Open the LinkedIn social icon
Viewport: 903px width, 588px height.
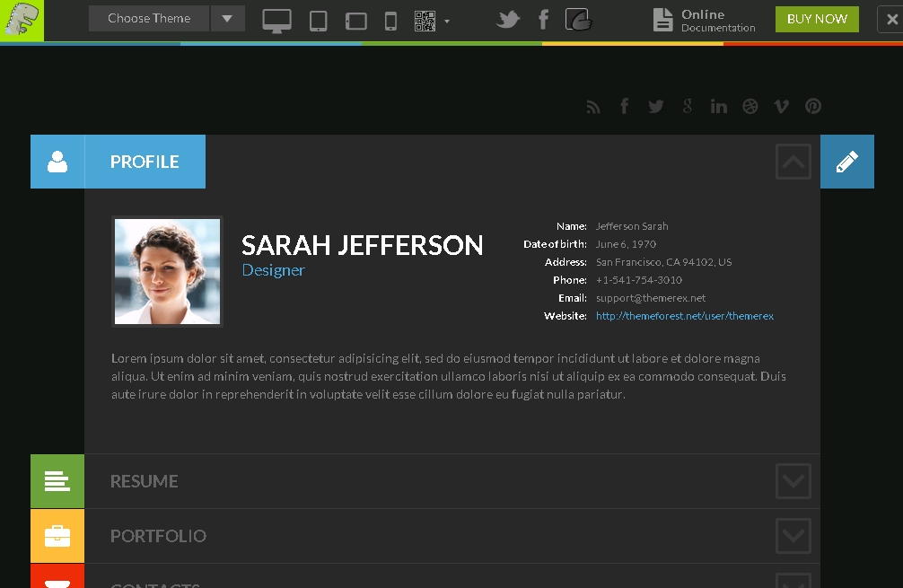718,107
